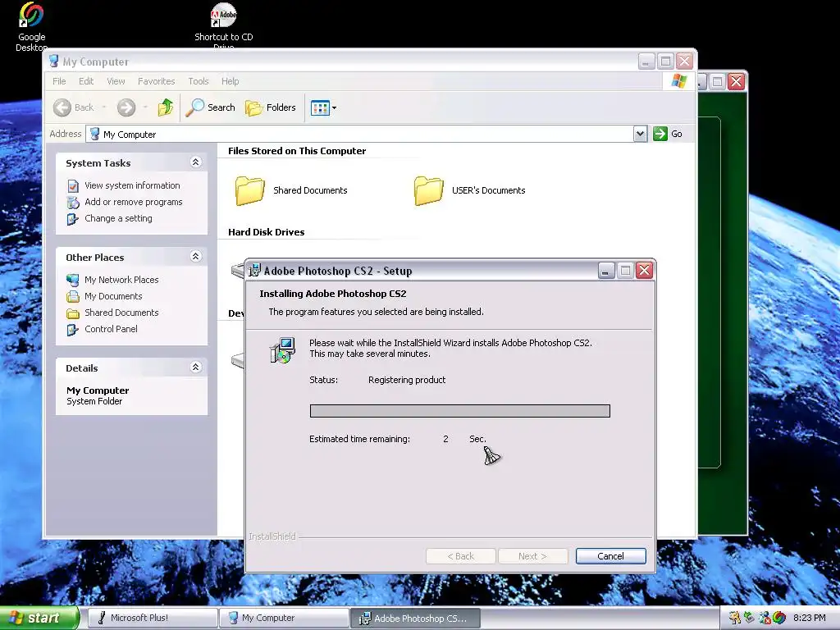
Task: Open Back history dropdown arrow
Action: 104,107
